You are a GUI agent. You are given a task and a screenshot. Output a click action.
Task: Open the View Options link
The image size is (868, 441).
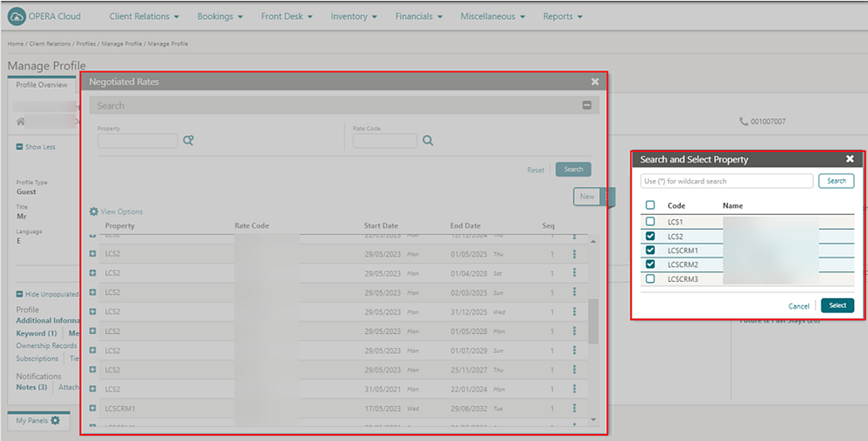point(117,211)
